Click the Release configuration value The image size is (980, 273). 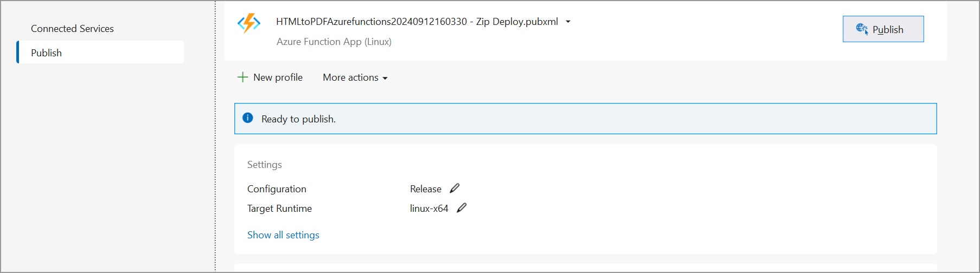point(426,189)
